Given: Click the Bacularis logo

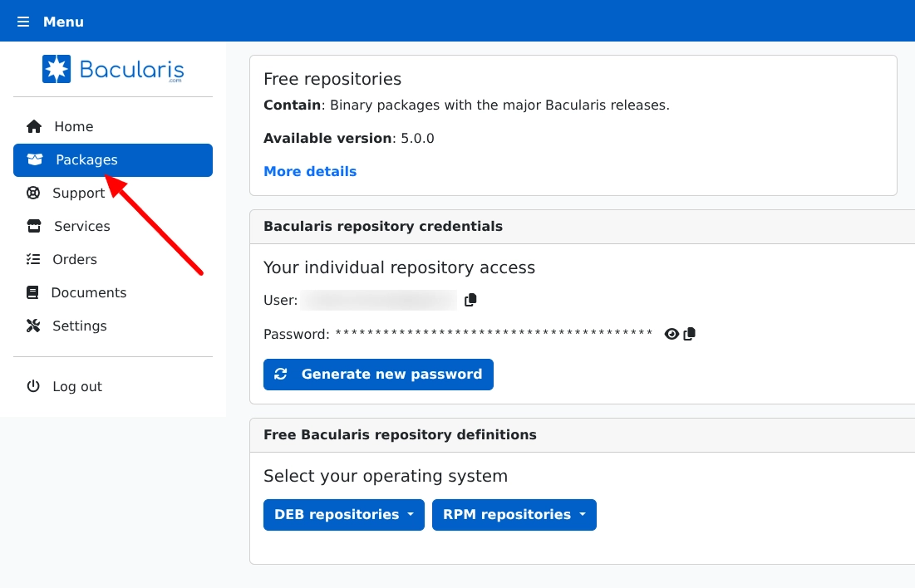Looking at the screenshot, I should [x=113, y=69].
